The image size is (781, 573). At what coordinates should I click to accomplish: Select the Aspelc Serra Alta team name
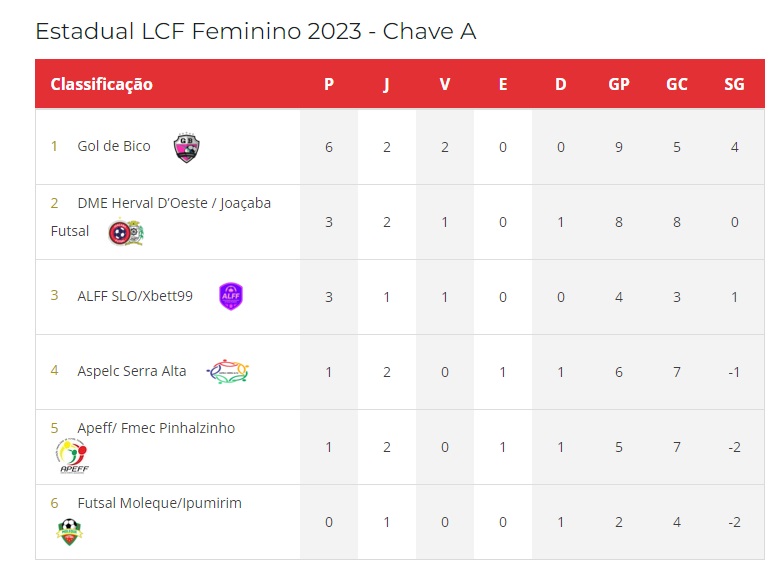(132, 371)
